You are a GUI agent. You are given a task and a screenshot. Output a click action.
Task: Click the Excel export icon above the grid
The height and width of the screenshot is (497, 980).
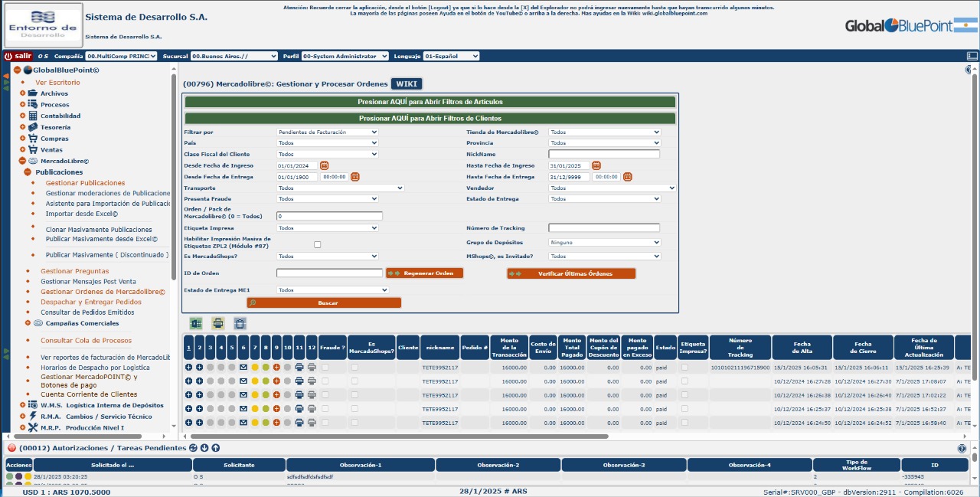coord(196,324)
